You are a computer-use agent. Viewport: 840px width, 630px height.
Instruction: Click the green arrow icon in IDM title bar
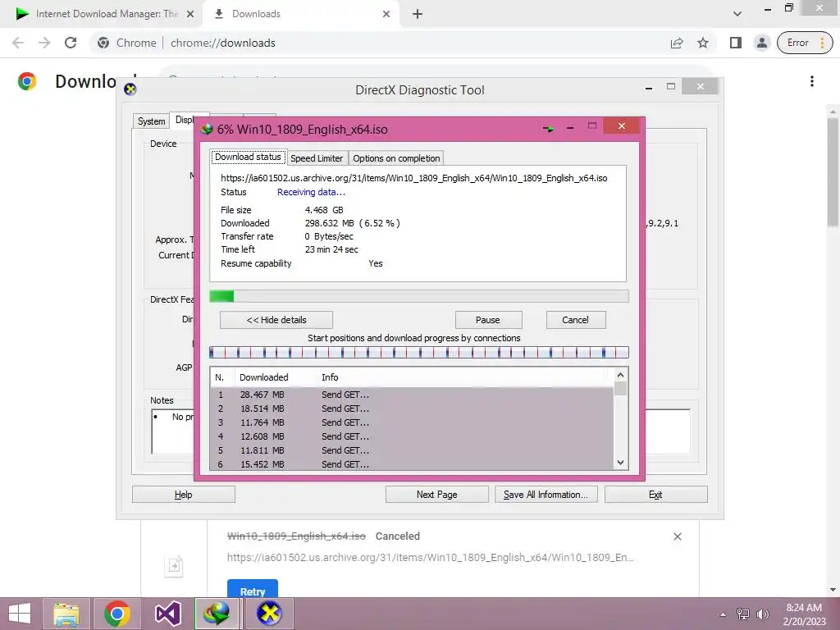point(548,129)
